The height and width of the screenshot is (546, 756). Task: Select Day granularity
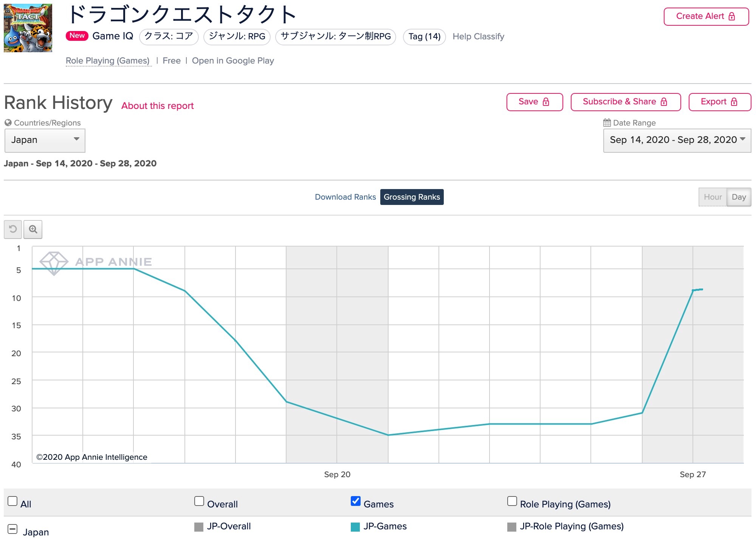(739, 197)
